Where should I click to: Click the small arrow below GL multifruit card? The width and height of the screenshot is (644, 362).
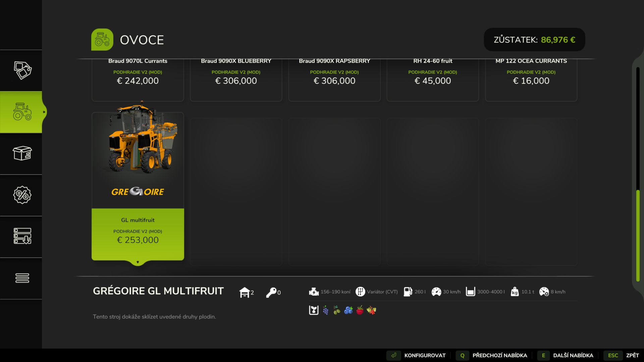pyautogui.click(x=138, y=262)
